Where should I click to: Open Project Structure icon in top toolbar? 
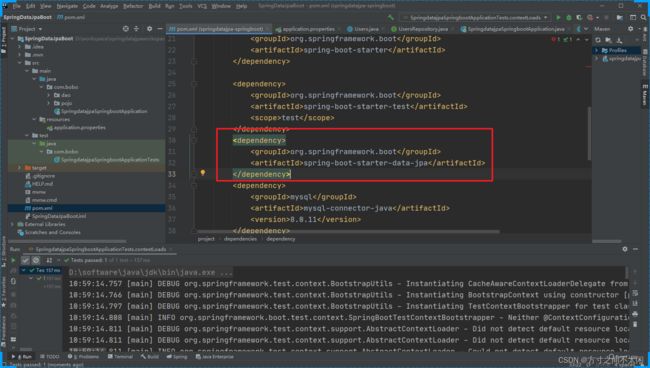click(x=620, y=17)
